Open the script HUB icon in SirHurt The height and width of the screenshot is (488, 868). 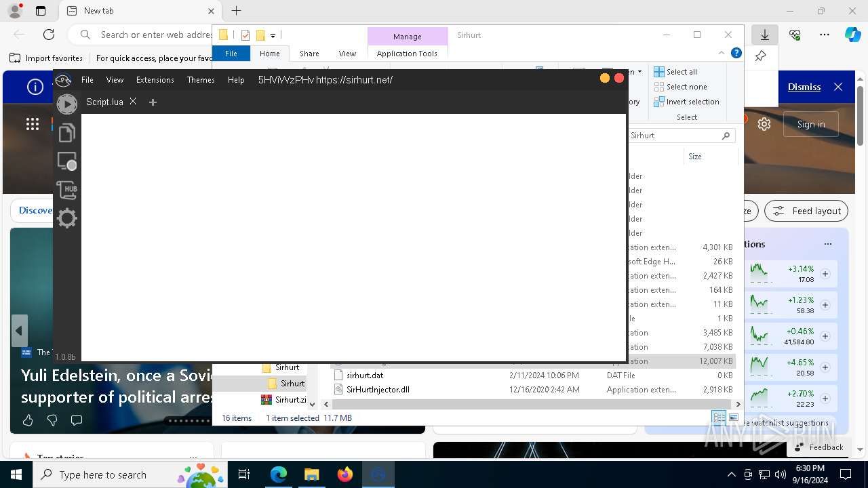(66, 190)
